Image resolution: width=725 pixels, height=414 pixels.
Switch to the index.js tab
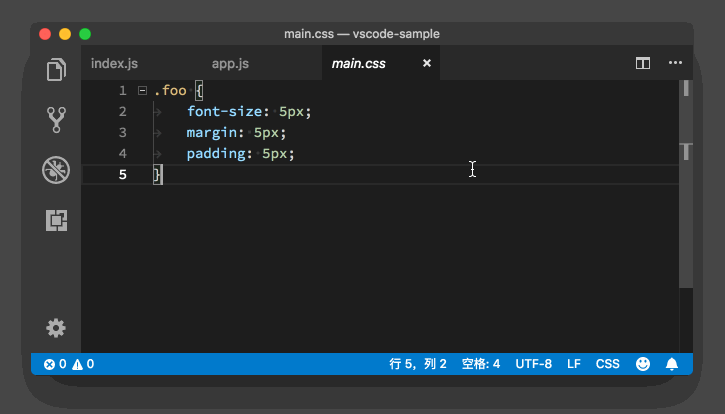click(x=113, y=64)
